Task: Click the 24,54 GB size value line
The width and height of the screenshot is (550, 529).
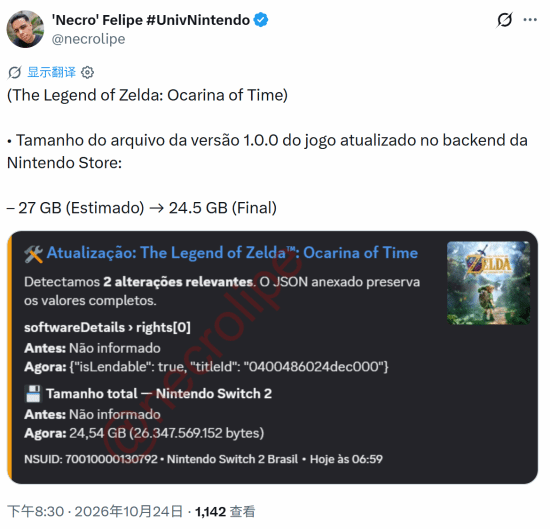Action: [x=144, y=433]
